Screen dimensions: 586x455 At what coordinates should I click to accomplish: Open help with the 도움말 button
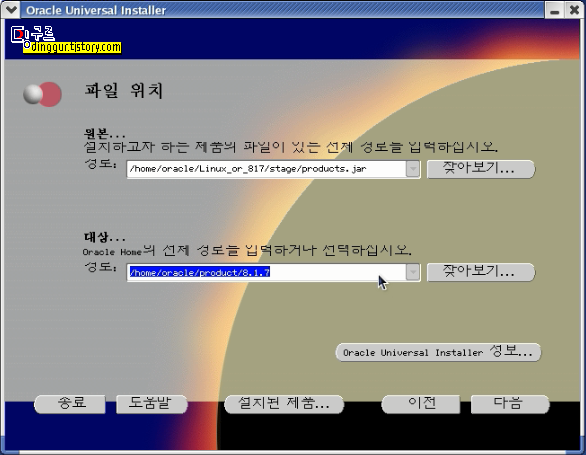coord(151,404)
